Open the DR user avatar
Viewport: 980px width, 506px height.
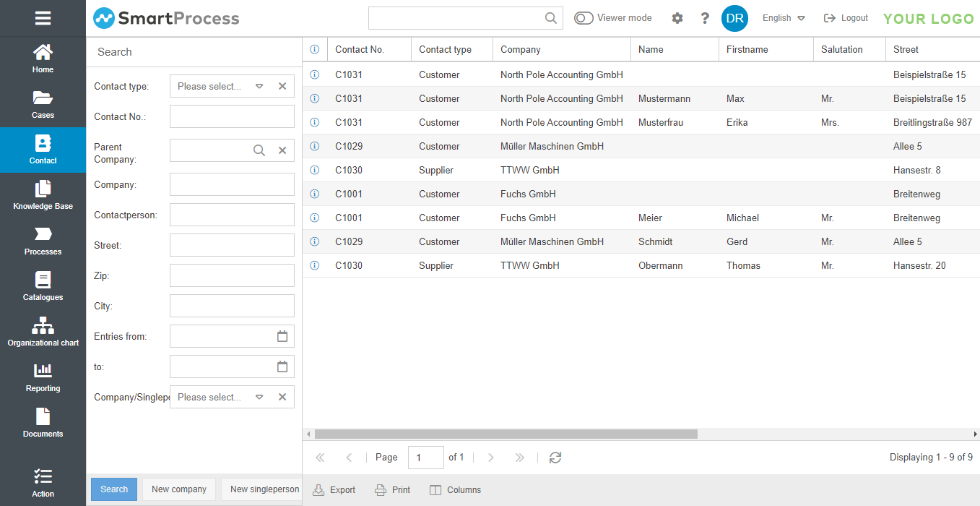point(734,18)
